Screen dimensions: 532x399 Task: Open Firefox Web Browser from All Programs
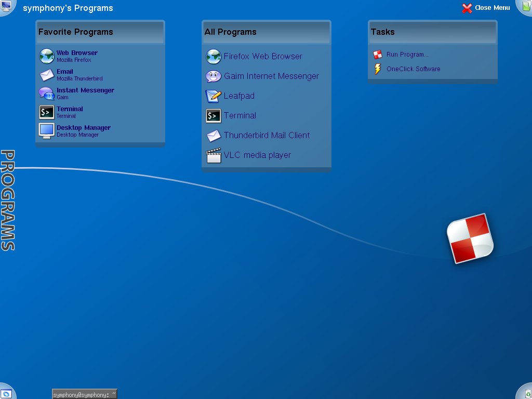pyautogui.click(x=263, y=56)
